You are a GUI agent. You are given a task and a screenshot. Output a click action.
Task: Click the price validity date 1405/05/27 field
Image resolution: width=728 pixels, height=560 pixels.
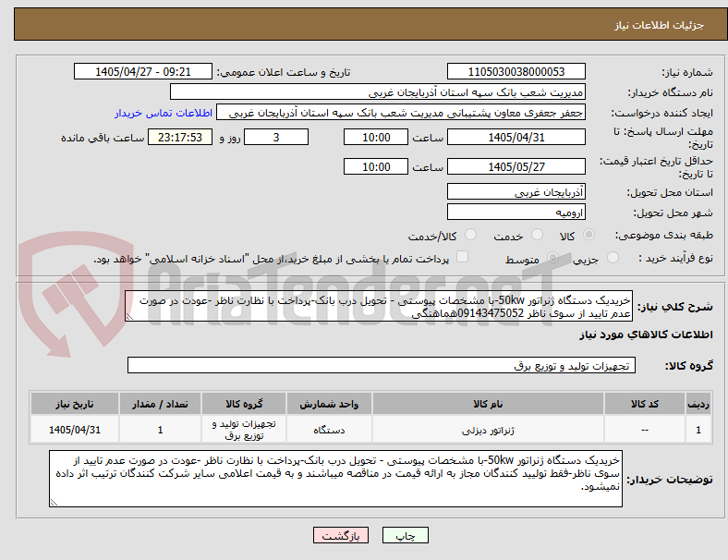tap(516, 166)
